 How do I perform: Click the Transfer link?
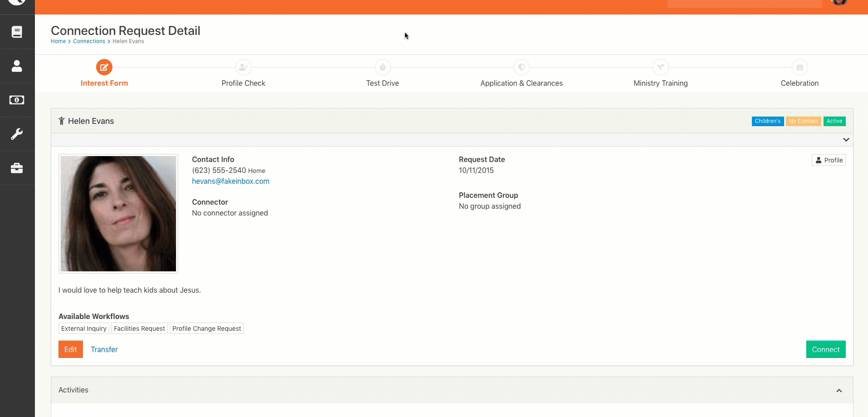[x=104, y=349]
